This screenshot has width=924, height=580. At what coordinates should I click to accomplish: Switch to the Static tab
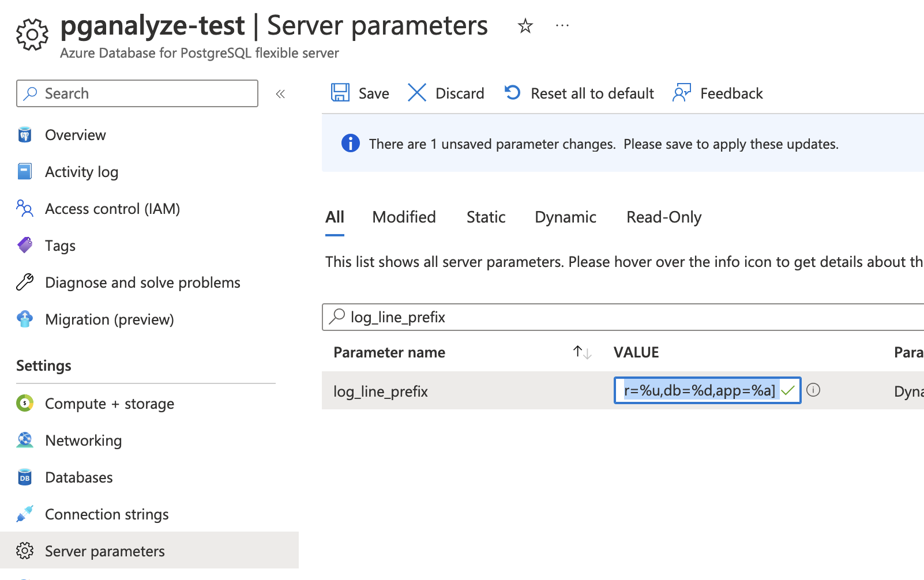click(x=486, y=217)
